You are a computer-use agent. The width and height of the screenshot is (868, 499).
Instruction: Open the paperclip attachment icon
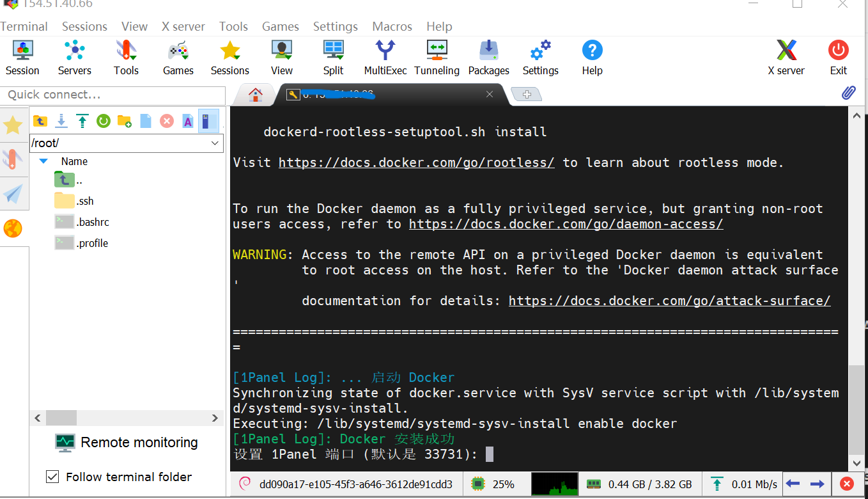848,93
